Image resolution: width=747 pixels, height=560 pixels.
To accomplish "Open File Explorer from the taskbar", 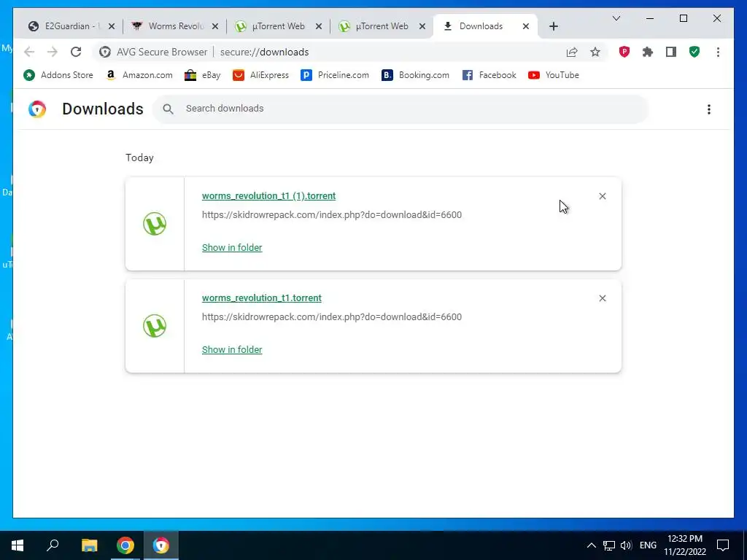I will pyautogui.click(x=89, y=545).
